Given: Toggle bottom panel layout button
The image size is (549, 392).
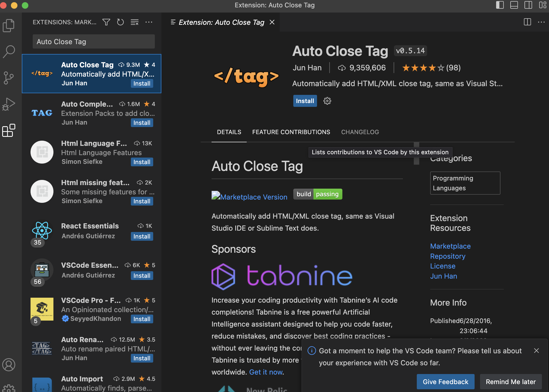Looking at the screenshot, I should (514, 5).
